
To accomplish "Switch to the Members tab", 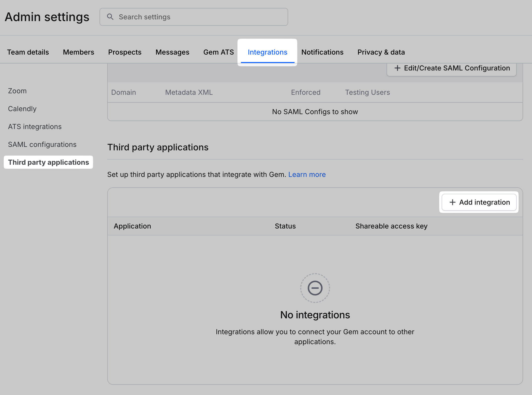I will pyautogui.click(x=78, y=52).
